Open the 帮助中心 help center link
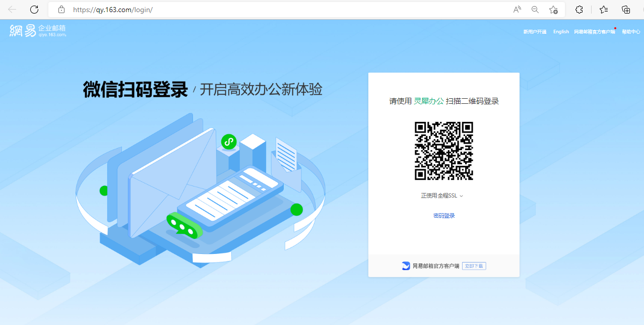 (x=631, y=32)
